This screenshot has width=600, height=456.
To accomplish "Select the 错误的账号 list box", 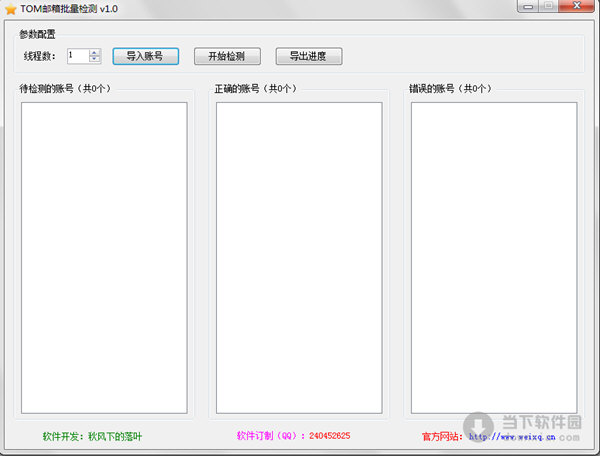I will (x=494, y=258).
